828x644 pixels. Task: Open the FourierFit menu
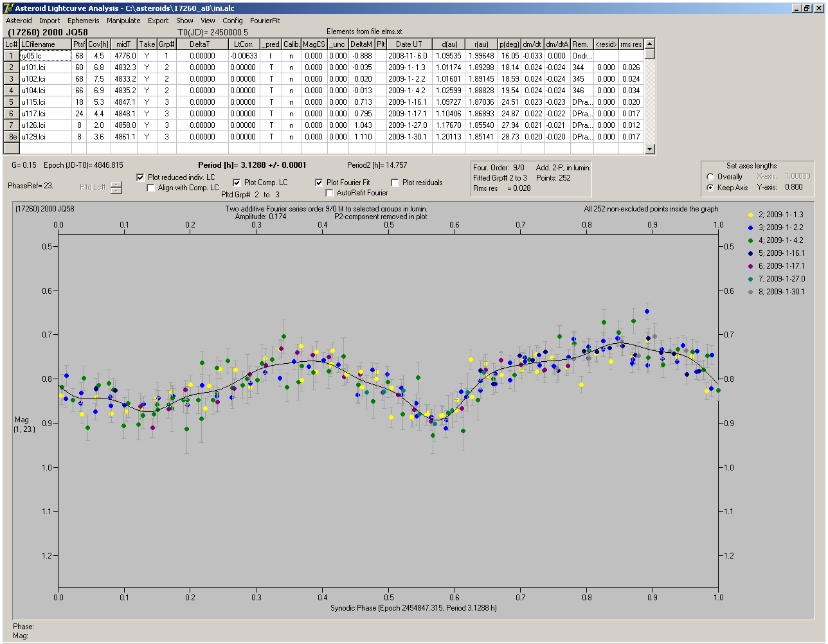(x=265, y=21)
